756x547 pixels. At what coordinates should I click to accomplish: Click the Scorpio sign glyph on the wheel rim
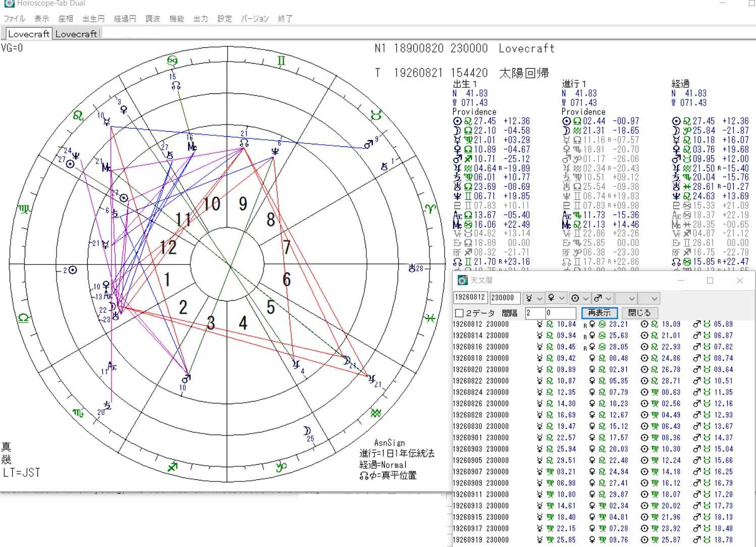[x=78, y=413]
